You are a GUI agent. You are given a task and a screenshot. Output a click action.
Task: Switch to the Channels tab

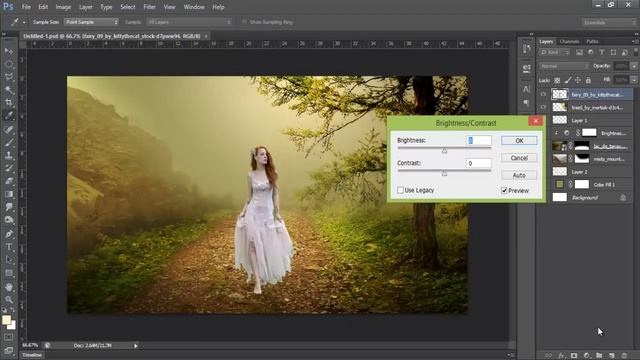coord(569,41)
